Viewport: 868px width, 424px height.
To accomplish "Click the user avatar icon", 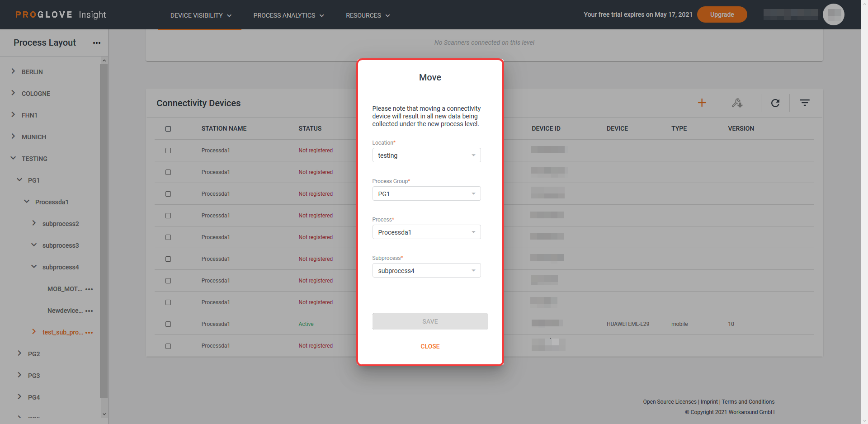I will coord(833,14).
